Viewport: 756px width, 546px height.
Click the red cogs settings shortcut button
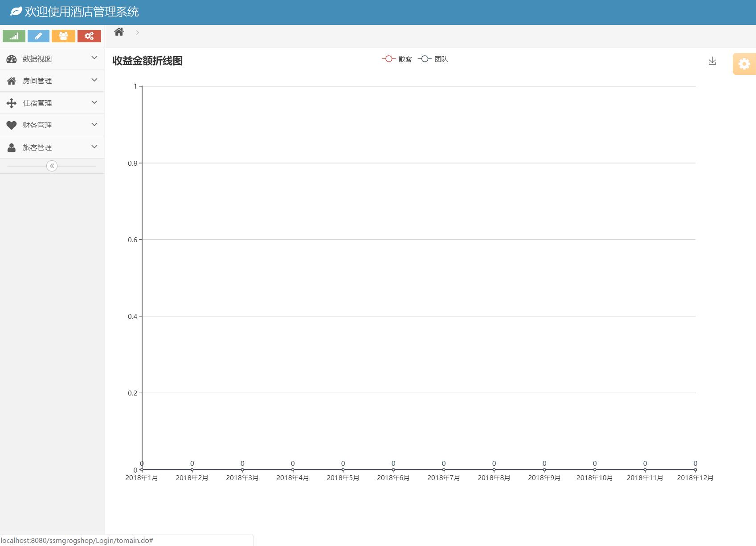(x=89, y=36)
